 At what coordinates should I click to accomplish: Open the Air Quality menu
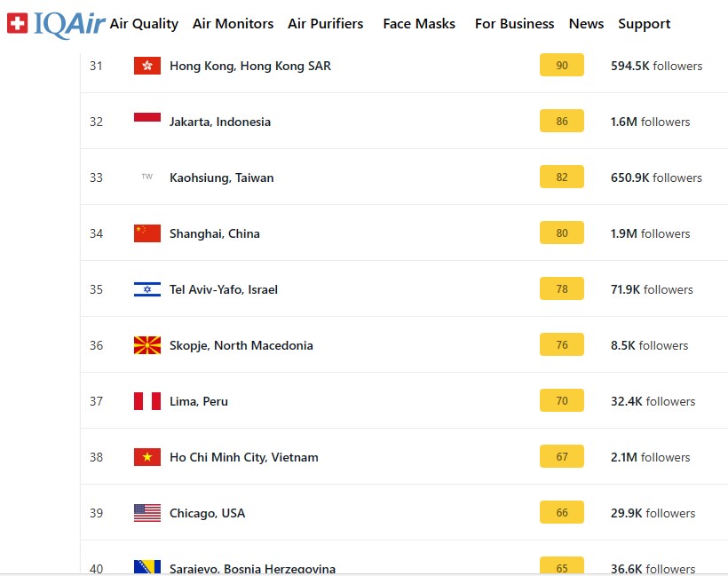pos(144,24)
